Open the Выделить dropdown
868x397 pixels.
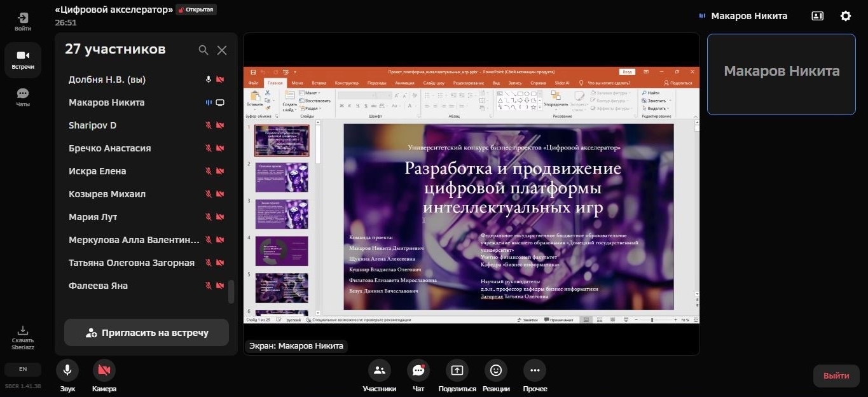pyautogui.click(x=655, y=108)
